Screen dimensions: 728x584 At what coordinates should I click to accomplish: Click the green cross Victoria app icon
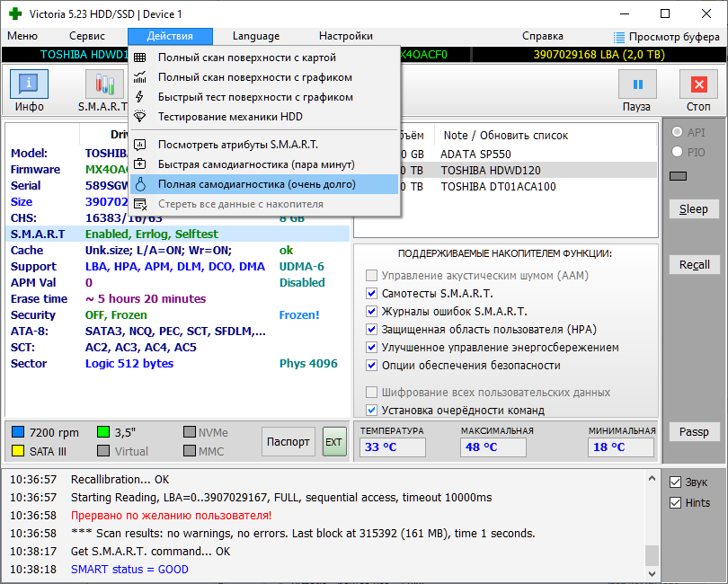tap(15, 13)
